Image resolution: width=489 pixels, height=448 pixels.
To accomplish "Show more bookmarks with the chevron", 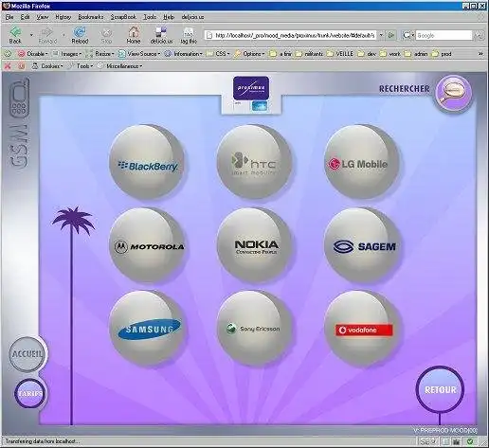I will (480, 54).
